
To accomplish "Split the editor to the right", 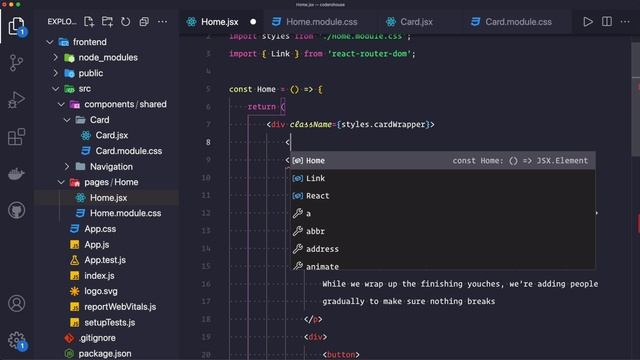I will click(607, 22).
